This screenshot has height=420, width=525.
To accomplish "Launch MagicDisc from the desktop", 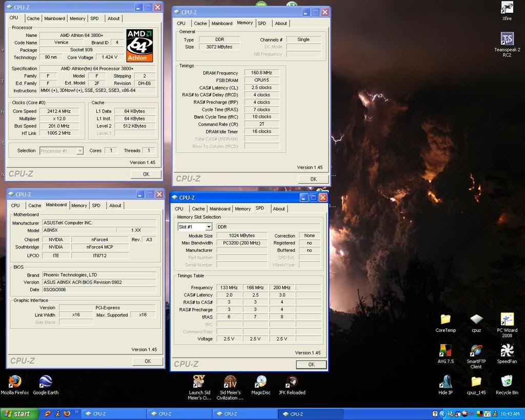I will (x=261, y=385).
